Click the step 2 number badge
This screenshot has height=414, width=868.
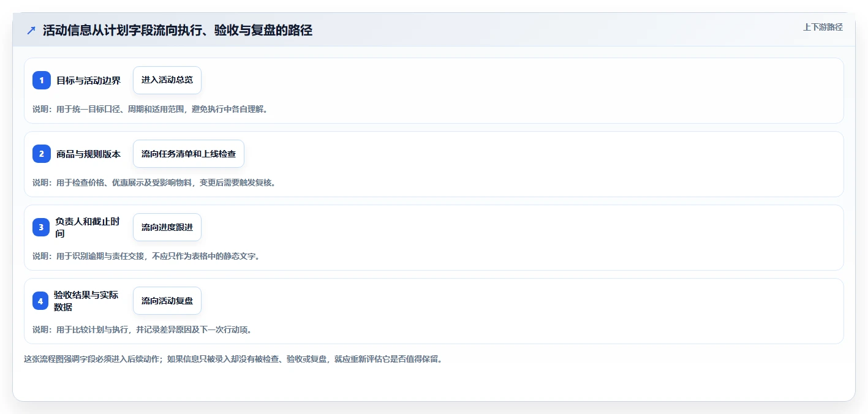[42, 154]
